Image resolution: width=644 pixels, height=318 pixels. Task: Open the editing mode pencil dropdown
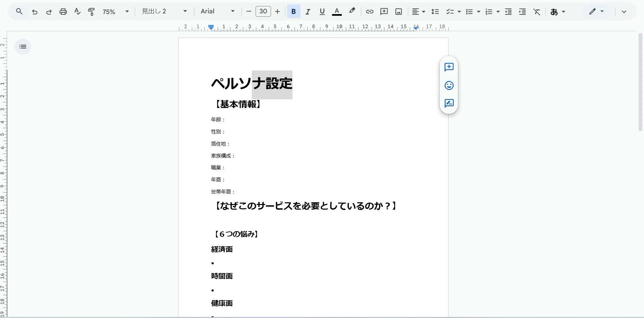596,11
